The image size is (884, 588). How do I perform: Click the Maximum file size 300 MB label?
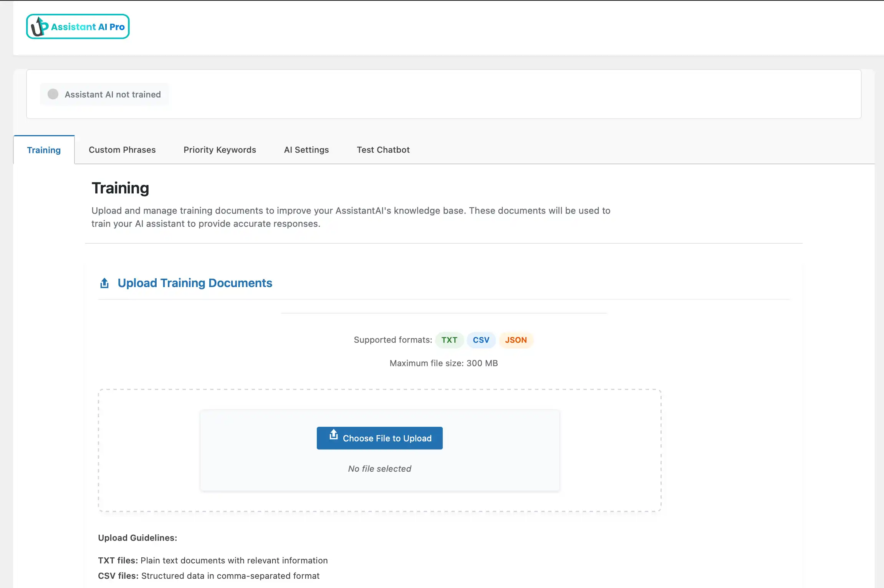443,363
